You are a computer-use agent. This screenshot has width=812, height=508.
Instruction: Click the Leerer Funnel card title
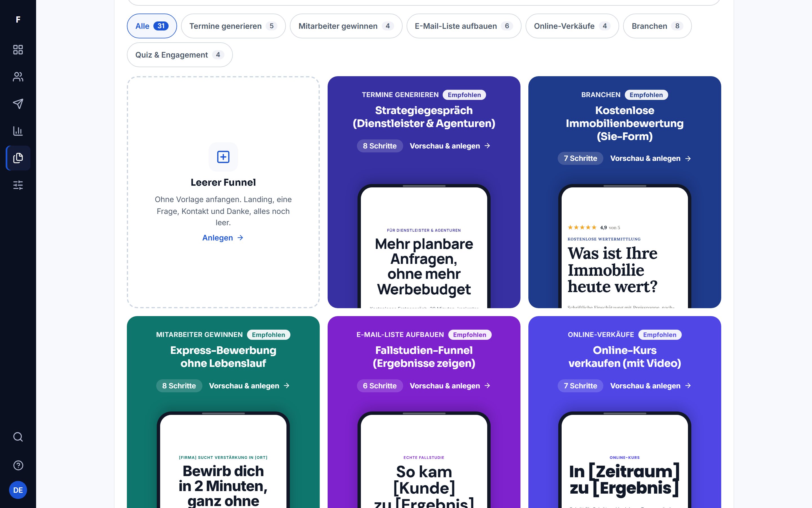point(223,182)
